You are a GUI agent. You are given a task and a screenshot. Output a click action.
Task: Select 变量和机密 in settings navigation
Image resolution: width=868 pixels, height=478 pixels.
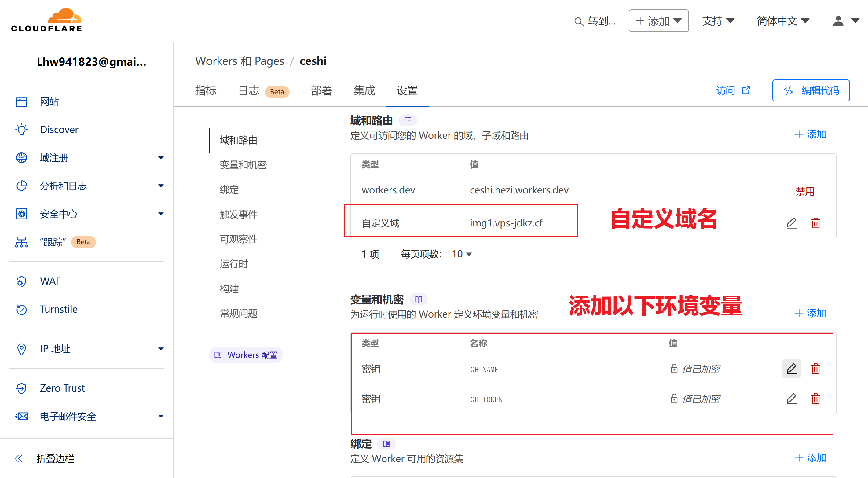tap(243, 165)
